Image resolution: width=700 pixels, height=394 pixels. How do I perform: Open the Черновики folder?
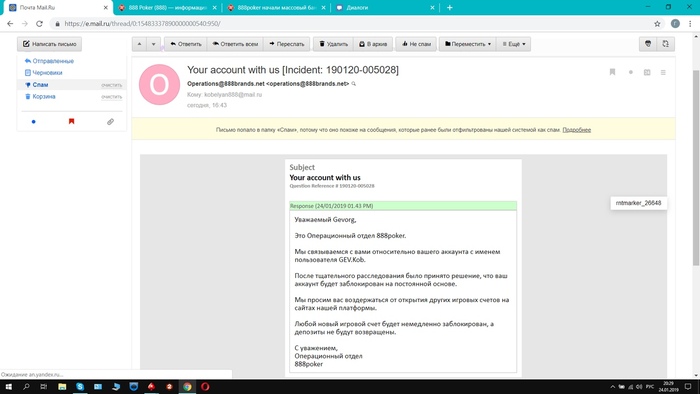click(47, 73)
